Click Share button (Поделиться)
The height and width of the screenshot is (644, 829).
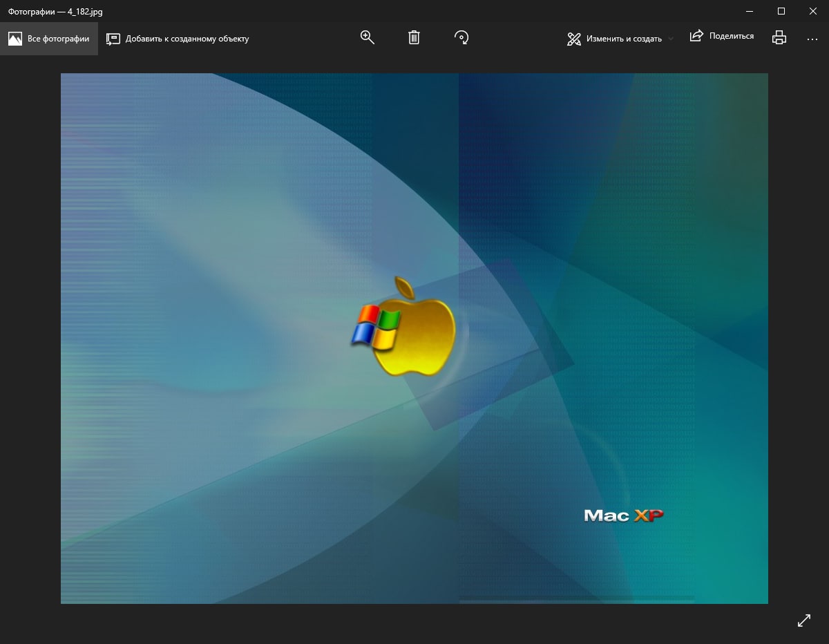[x=722, y=36]
